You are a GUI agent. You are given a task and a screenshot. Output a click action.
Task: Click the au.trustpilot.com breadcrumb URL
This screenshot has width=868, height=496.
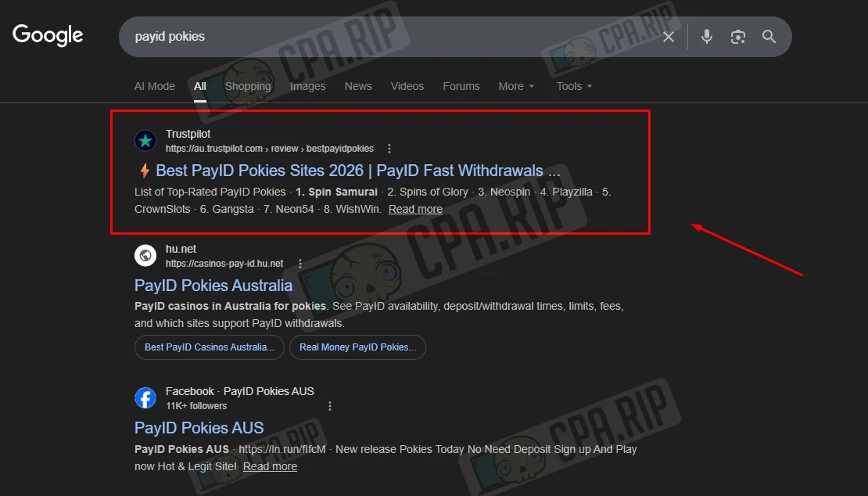270,149
